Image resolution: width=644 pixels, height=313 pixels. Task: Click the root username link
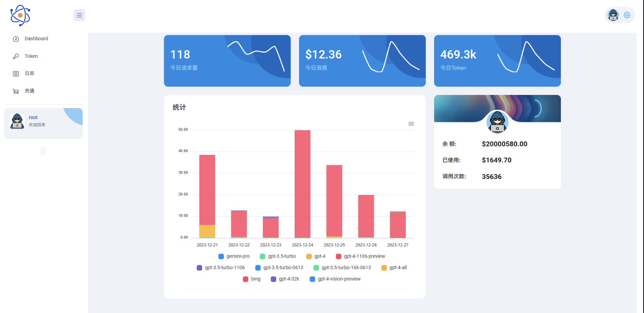(33, 117)
